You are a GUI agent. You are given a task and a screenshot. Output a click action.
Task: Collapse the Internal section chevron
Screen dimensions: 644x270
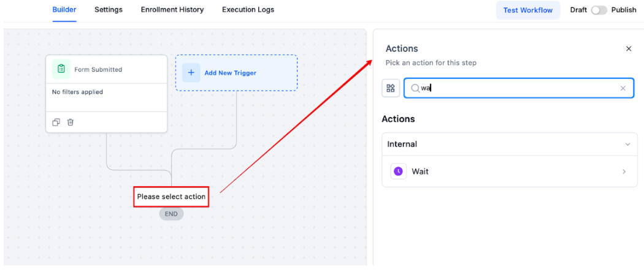pyautogui.click(x=627, y=144)
